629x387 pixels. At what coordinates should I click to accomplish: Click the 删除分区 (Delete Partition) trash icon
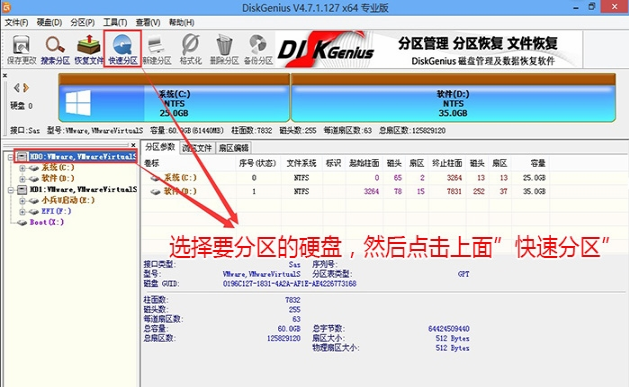pos(224,50)
